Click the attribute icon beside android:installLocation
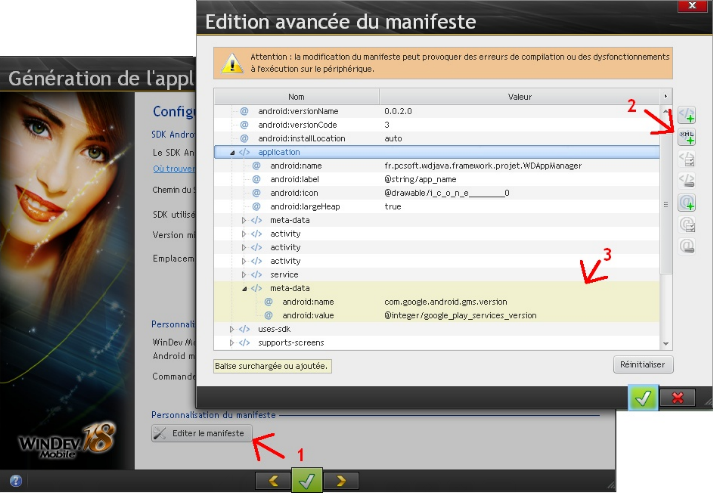This screenshot has width=713, height=493. coord(244,138)
